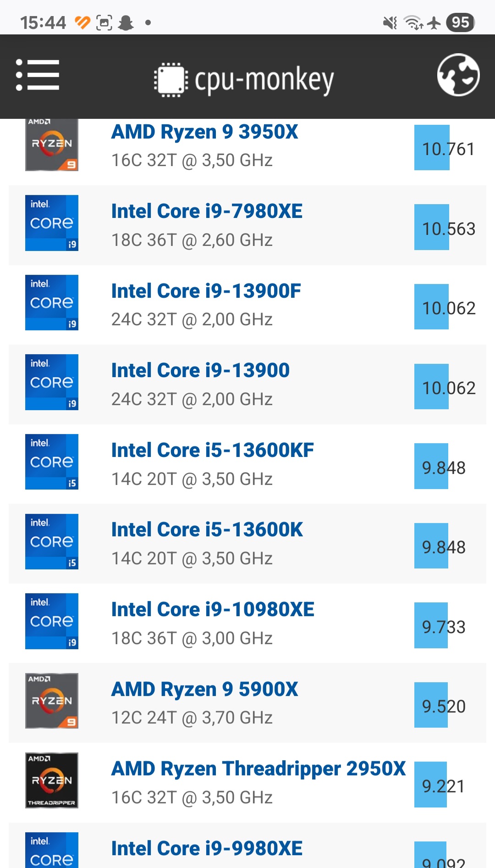Tap the Intel Core i9-7980XE badge icon
Image resolution: width=495 pixels, height=868 pixels.
[x=52, y=223]
